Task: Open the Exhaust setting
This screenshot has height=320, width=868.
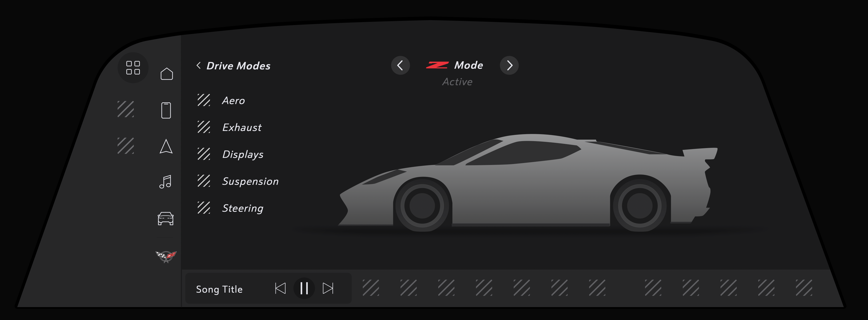Action: pos(242,127)
